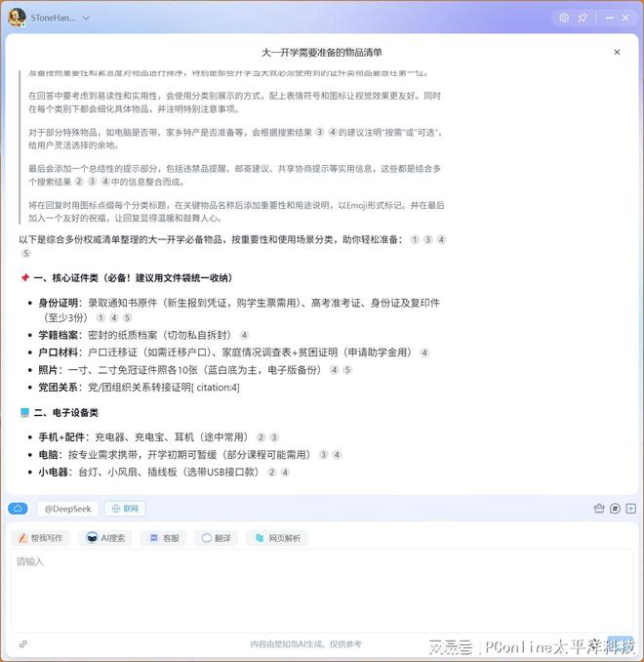Select the @DeepSeek model chip
644x662 pixels.
coord(67,509)
